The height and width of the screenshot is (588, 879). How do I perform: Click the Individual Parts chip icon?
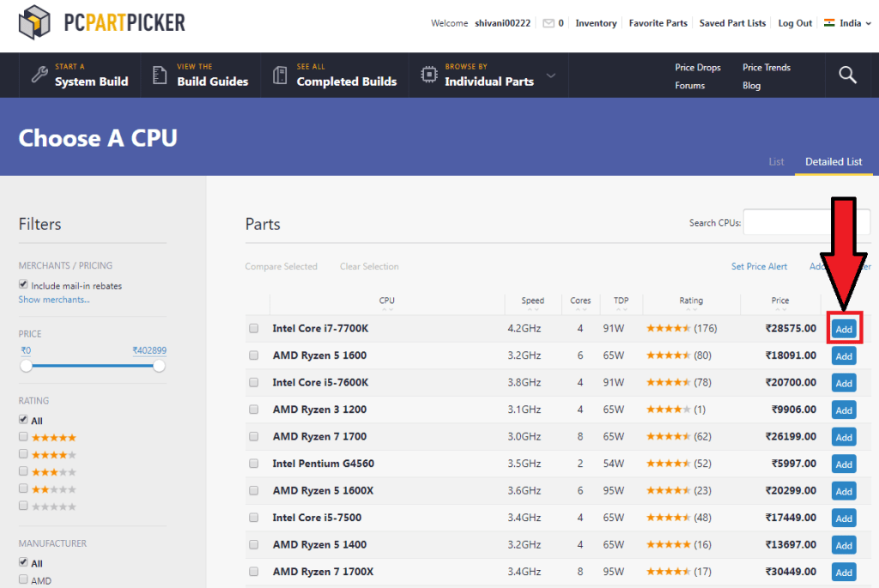pos(429,75)
